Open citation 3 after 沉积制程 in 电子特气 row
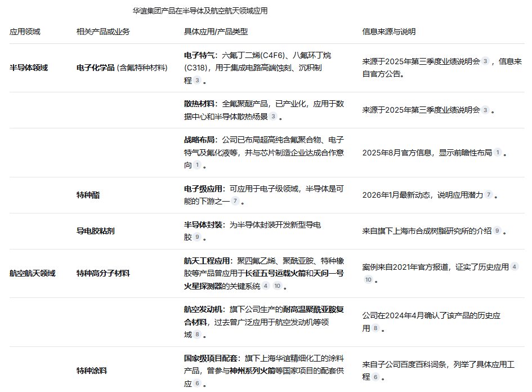 (x=197, y=81)
